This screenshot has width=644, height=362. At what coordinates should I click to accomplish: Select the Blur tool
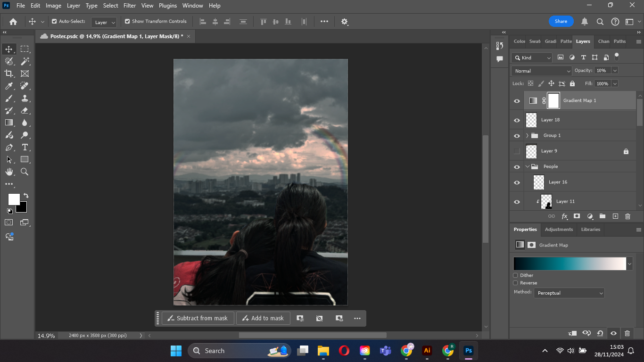(x=25, y=123)
